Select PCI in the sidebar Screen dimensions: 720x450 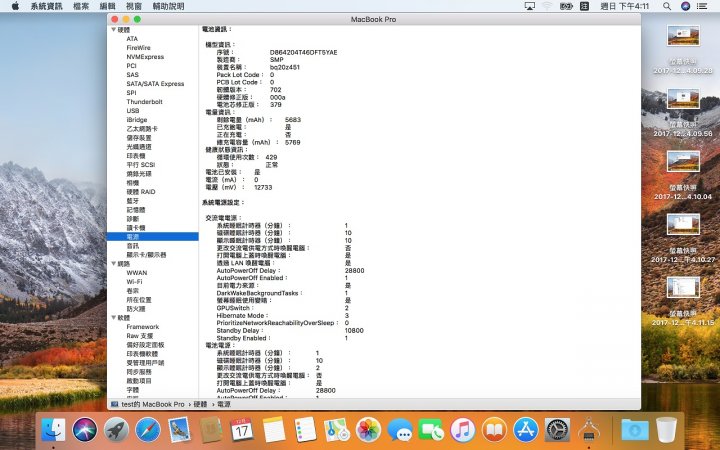point(131,66)
